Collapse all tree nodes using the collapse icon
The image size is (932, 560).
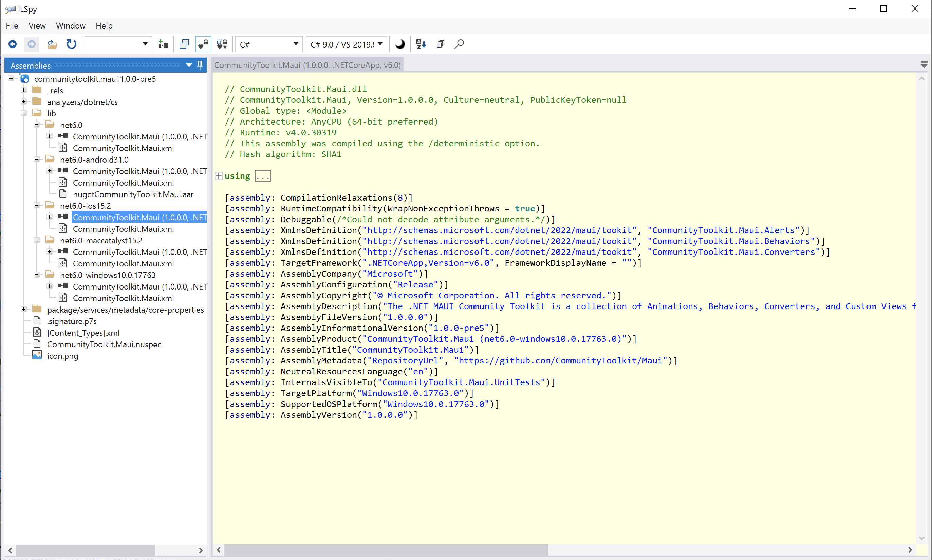[x=440, y=44]
